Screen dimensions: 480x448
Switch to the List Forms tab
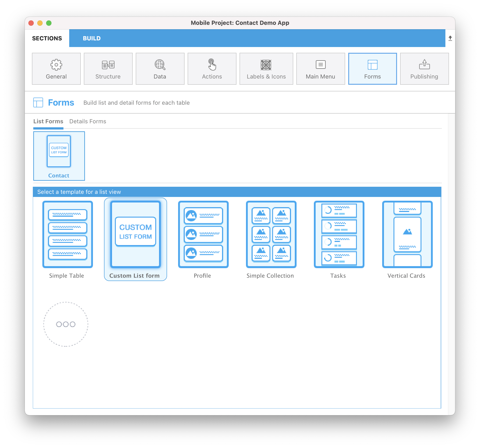tap(48, 121)
